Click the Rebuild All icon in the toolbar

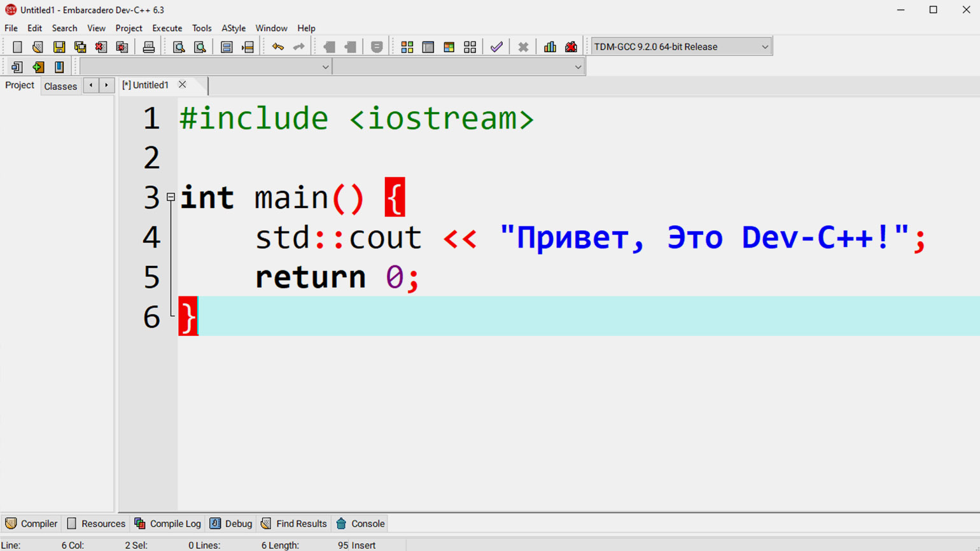click(x=470, y=47)
